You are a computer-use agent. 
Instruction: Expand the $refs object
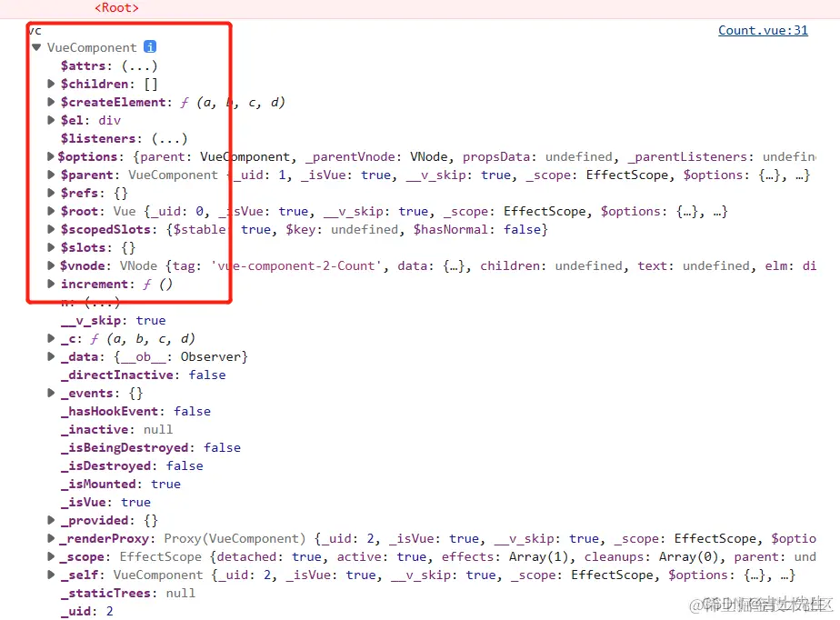click(x=51, y=193)
